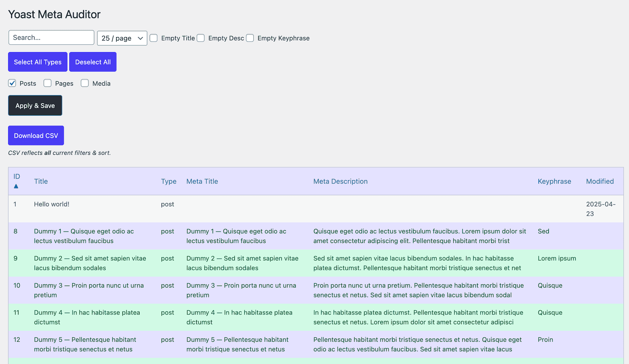Click the 'Quisque' keyphrase in row 10

[x=550, y=286]
